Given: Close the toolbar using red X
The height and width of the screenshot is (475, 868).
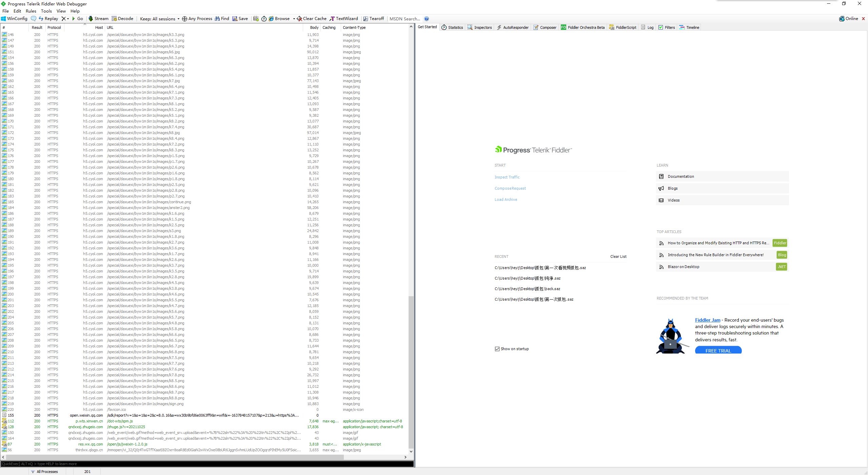Looking at the screenshot, I should (863, 19).
